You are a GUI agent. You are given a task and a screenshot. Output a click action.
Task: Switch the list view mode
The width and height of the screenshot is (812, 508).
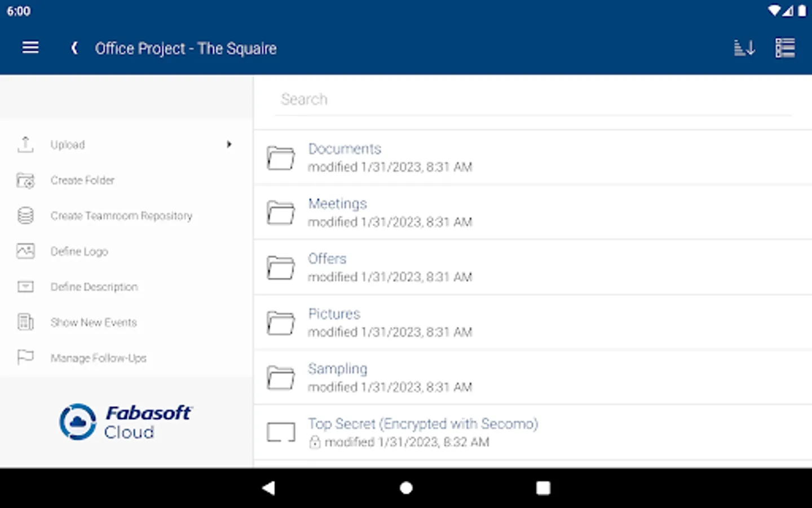point(785,48)
